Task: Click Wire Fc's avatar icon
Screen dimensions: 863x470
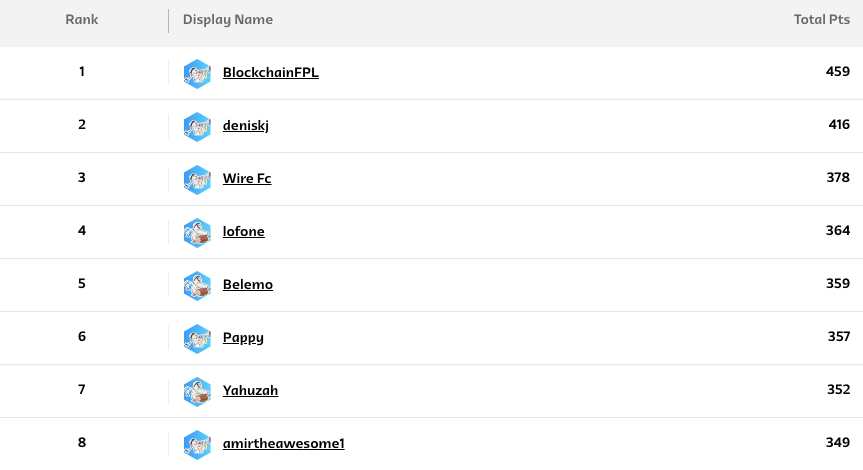Action: pyautogui.click(x=197, y=179)
